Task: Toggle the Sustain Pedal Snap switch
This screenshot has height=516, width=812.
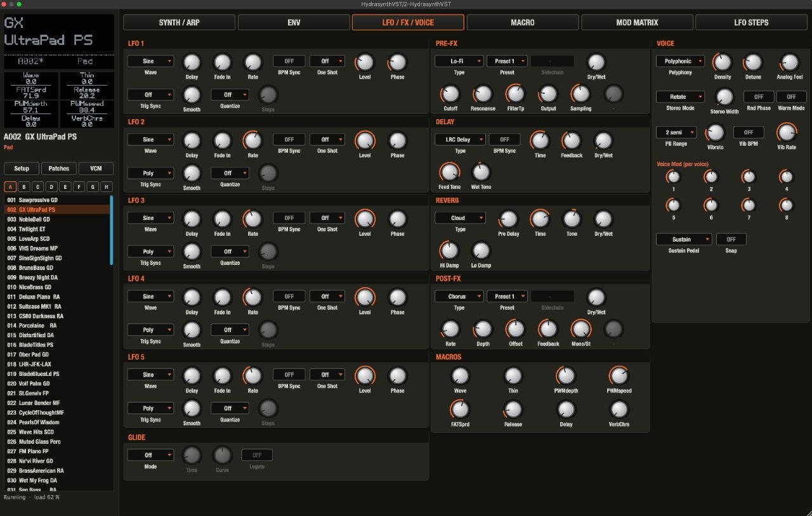Action: click(x=731, y=240)
